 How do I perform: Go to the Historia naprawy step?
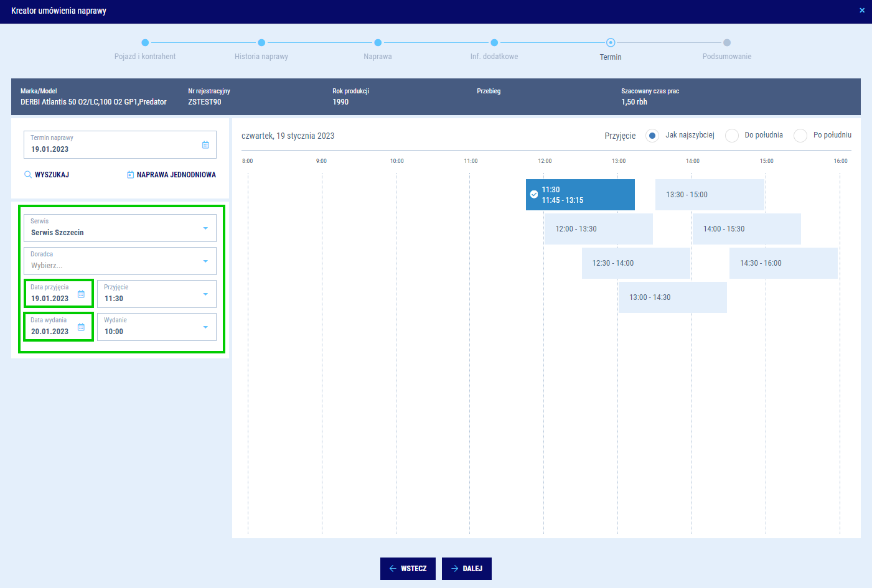click(x=261, y=43)
